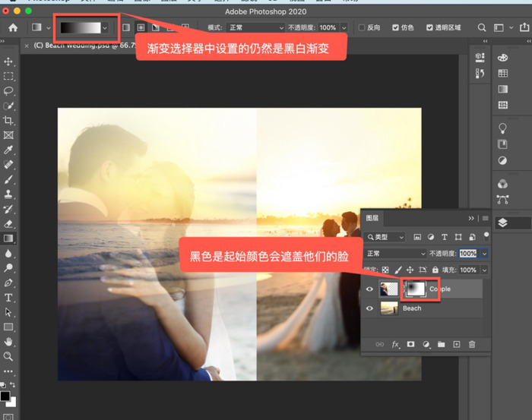Select the Hand tool
Viewport: 532px width, 420px height.
point(8,342)
